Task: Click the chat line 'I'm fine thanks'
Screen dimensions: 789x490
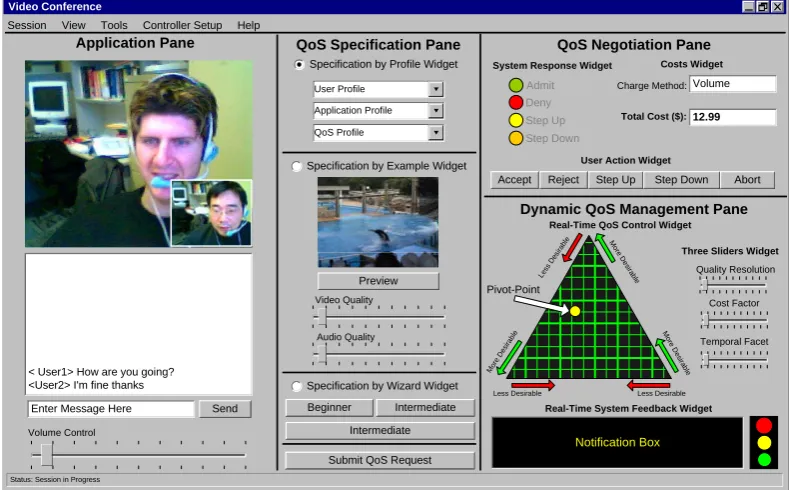Action: (x=109, y=385)
